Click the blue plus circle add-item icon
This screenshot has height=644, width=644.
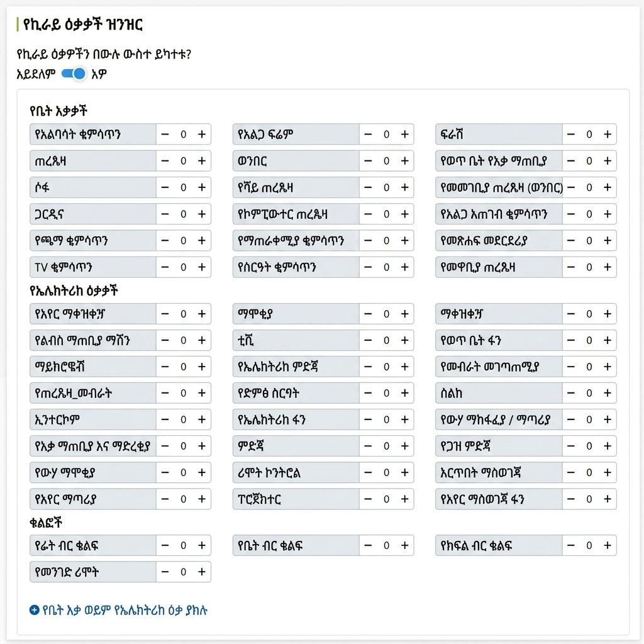[x=35, y=610]
